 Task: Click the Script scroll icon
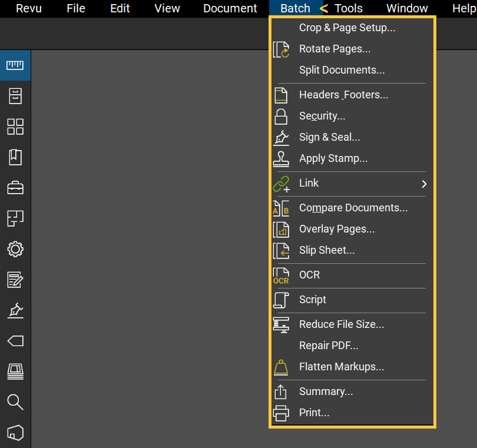tap(281, 300)
